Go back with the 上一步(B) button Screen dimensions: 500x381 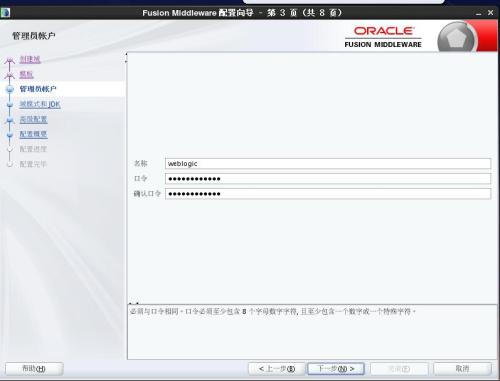[x=277, y=369]
